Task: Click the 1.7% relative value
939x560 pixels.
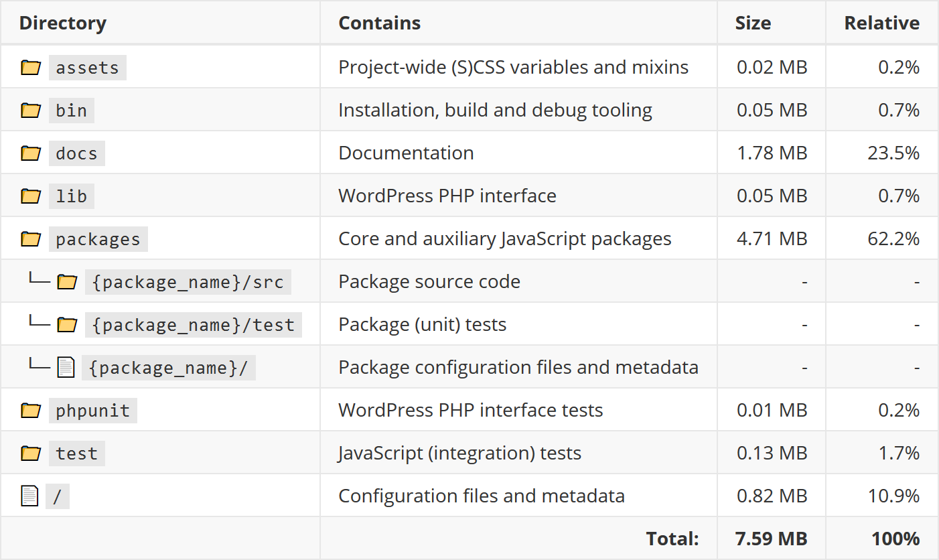Action: click(x=899, y=453)
